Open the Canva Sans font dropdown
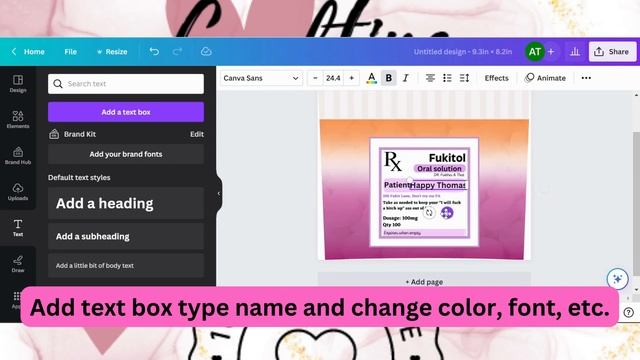The image size is (640, 360). point(261,78)
